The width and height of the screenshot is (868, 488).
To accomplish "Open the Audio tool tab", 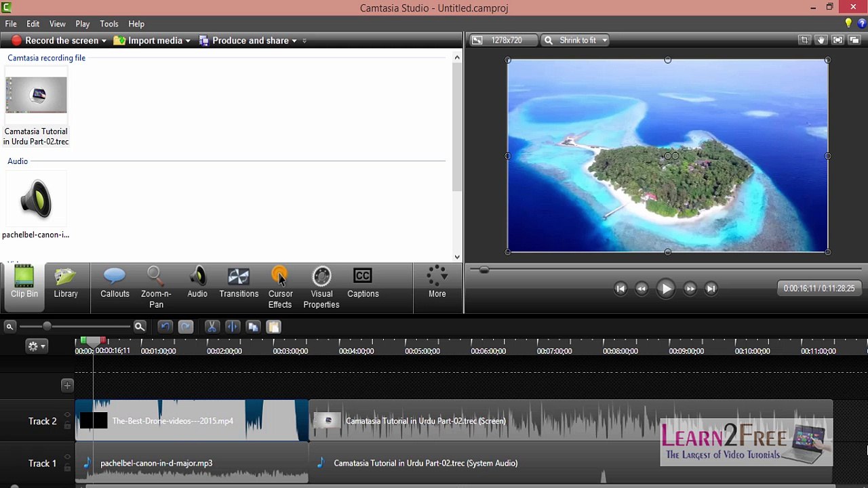I will [197, 283].
